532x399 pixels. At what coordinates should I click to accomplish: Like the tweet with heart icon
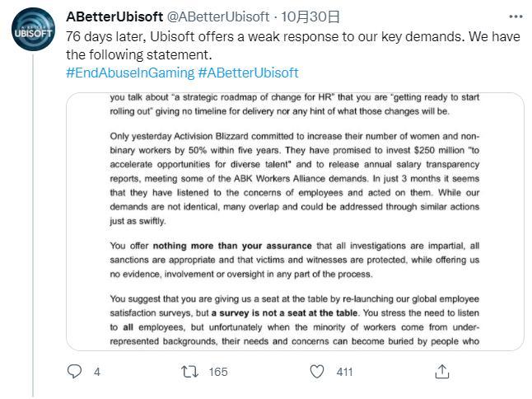click(317, 372)
